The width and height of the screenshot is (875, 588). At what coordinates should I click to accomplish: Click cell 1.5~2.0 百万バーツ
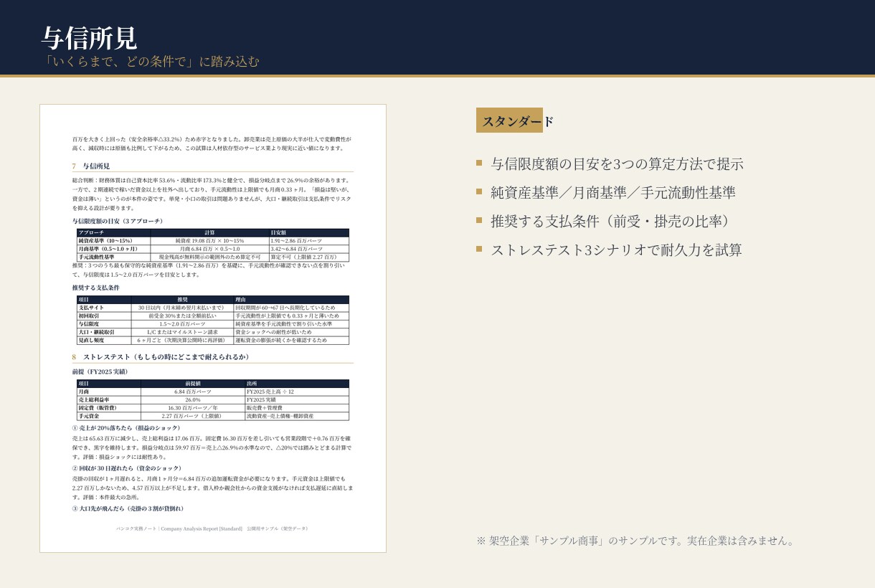[x=182, y=324]
